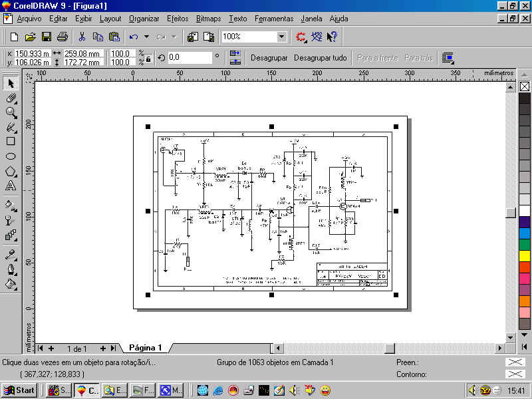Pick the yellow swatch in the palette

click(525, 255)
